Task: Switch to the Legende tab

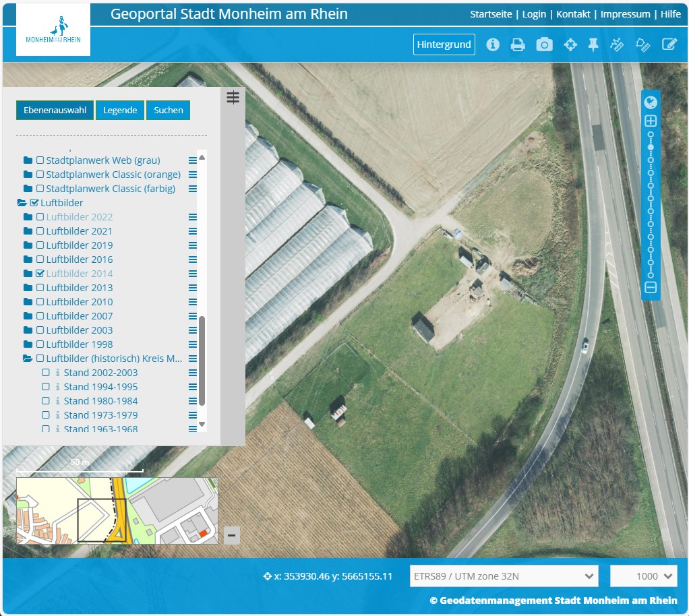Action: click(120, 111)
